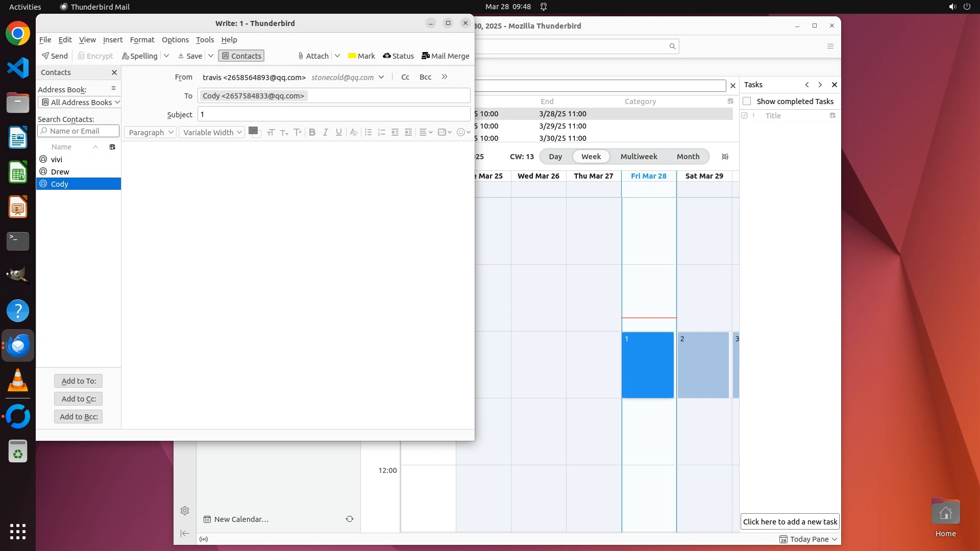Increase indent of paragraph
Screen dimensions: 980x551
[408, 133]
